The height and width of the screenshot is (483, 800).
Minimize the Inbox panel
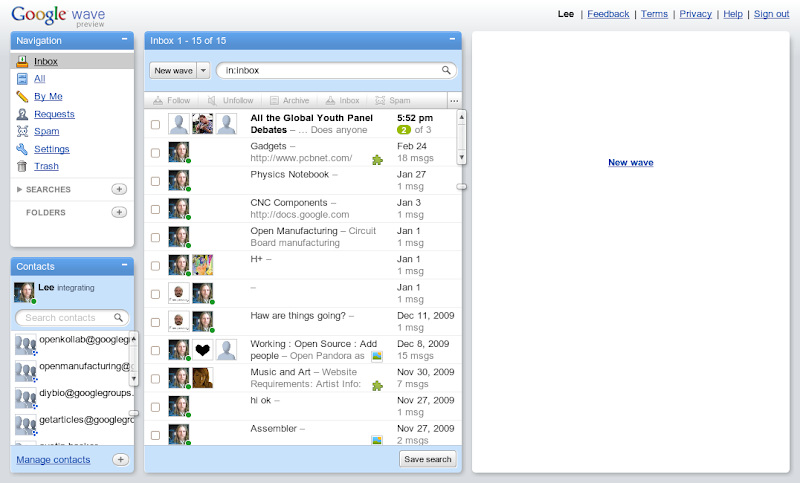click(452, 39)
